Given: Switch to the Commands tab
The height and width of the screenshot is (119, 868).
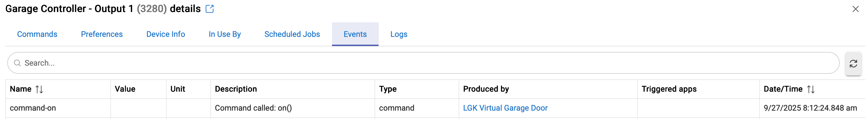Looking at the screenshot, I should tap(37, 34).
